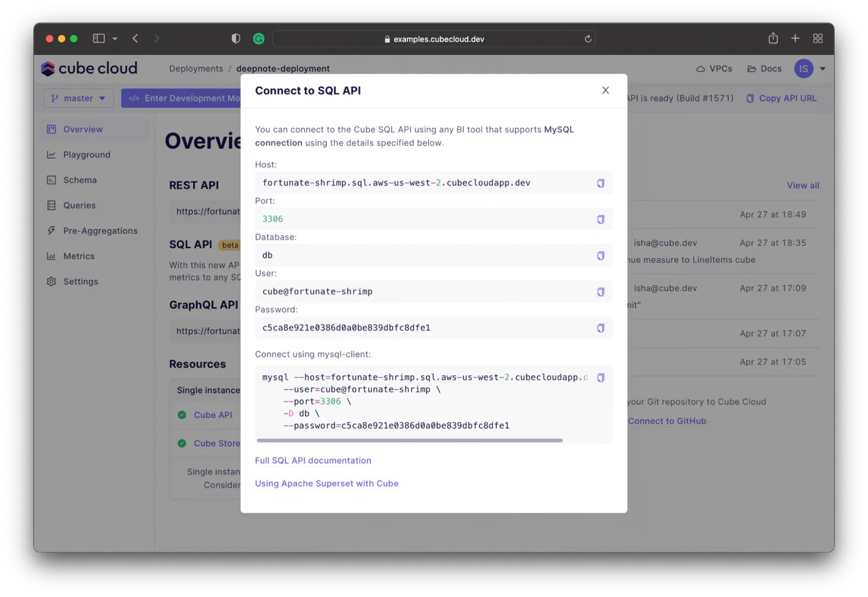Open the master branch dropdown
Image resolution: width=868 pixels, height=597 pixels.
point(79,98)
